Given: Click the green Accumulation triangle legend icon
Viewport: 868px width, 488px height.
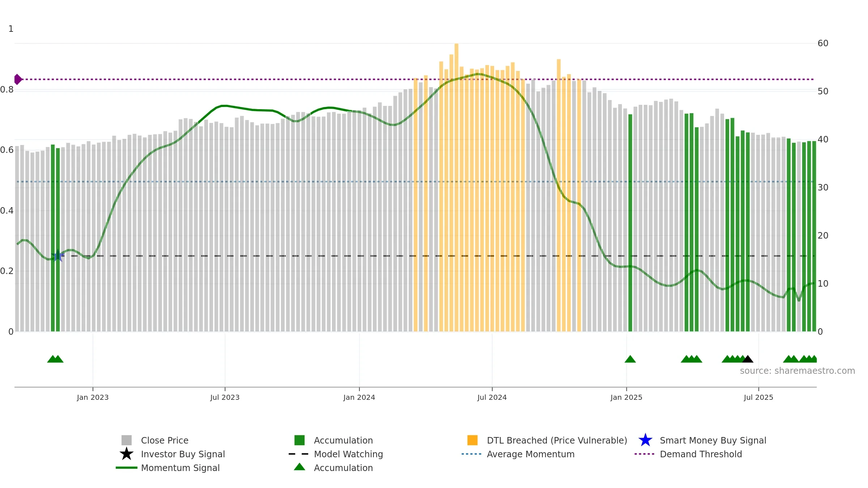Looking at the screenshot, I should point(299,467).
